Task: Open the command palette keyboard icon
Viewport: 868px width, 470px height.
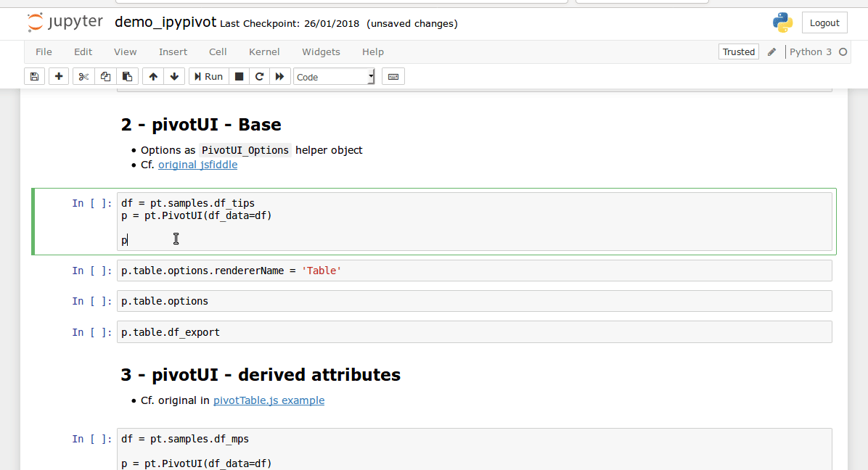Action: click(393, 76)
